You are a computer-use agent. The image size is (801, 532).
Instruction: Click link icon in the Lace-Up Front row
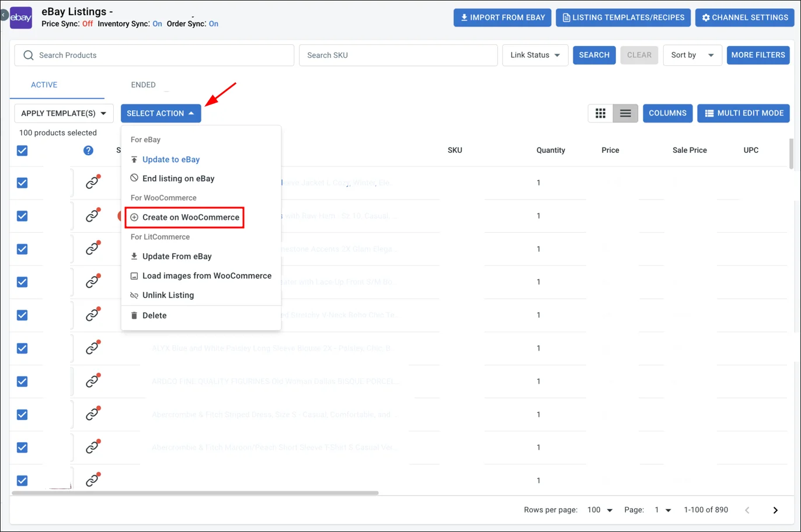click(x=92, y=282)
